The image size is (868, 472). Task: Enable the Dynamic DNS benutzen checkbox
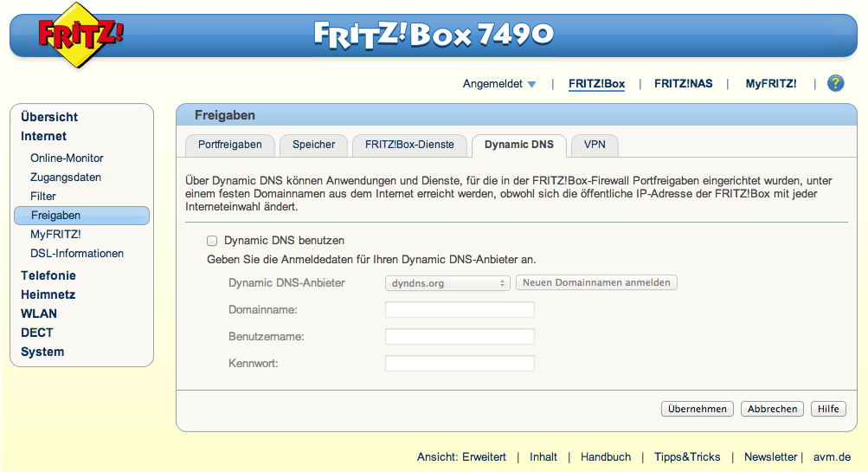212,241
